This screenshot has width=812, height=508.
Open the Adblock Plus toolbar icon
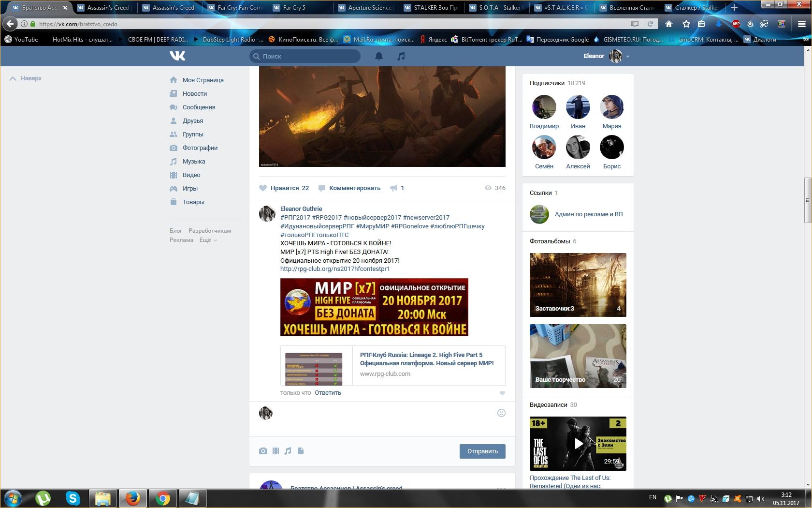point(736,24)
